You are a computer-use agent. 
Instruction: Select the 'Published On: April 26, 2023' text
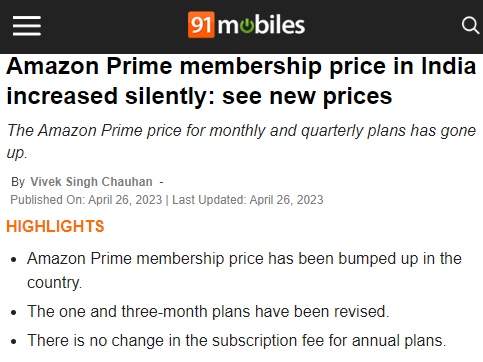pos(86,200)
